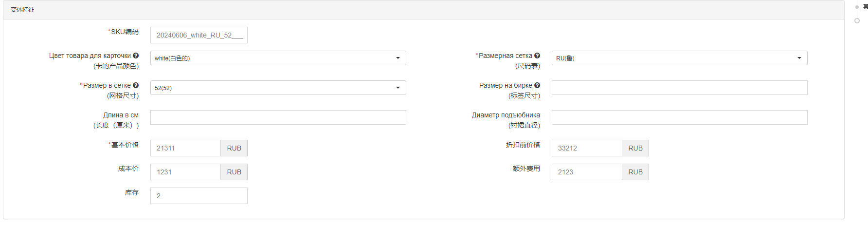Click the Размерная сетка label
Image resolution: width=868 pixels, height=226 pixels.
[506, 56]
